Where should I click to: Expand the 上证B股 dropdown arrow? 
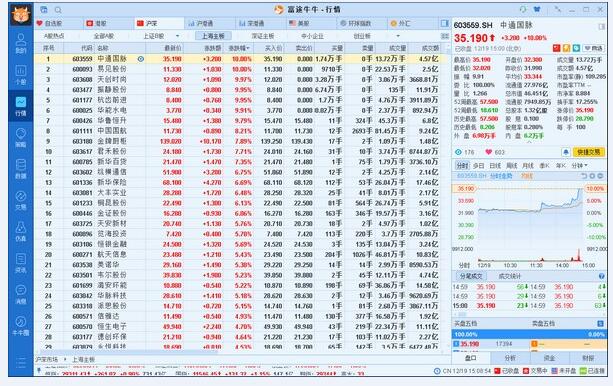click(177, 36)
